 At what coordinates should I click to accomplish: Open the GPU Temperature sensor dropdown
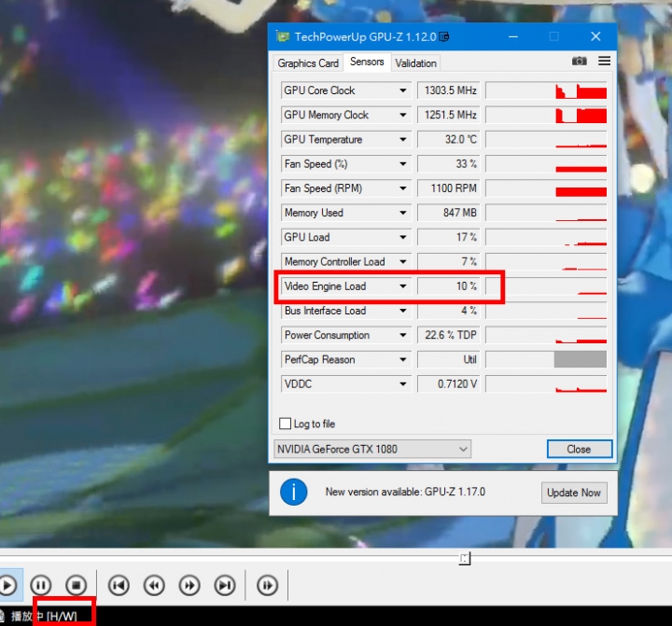point(403,139)
